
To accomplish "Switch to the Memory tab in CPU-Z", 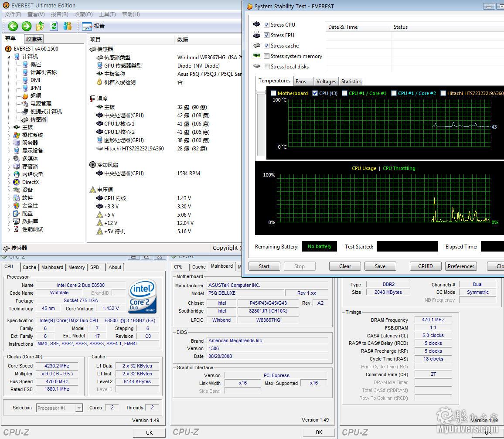I will [76, 267].
